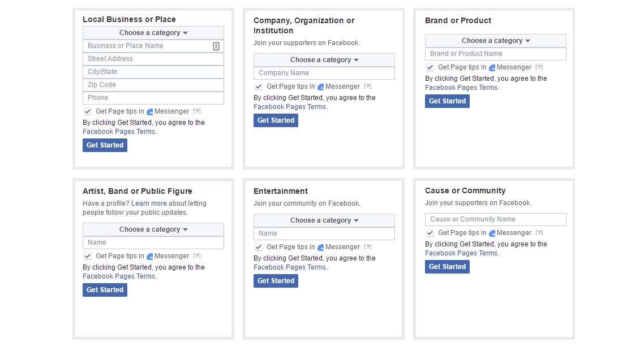Expand Choose a category in Brand or Product
Image resolution: width=644 pixels, height=347 pixels.
click(x=495, y=41)
